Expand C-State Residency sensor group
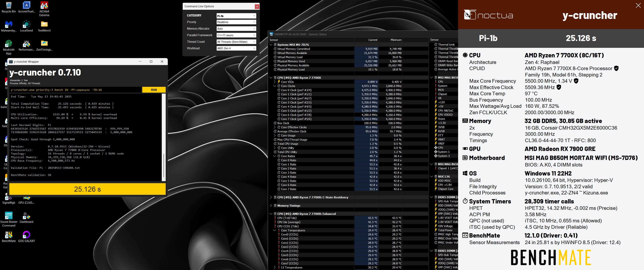 271,197
